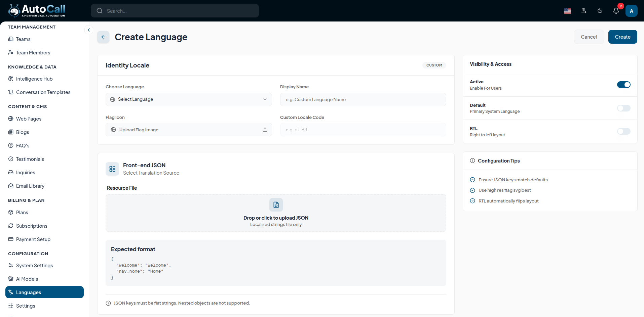This screenshot has width=644, height=317.
Task: Focus the top Search field
Action: pos(175,11)
